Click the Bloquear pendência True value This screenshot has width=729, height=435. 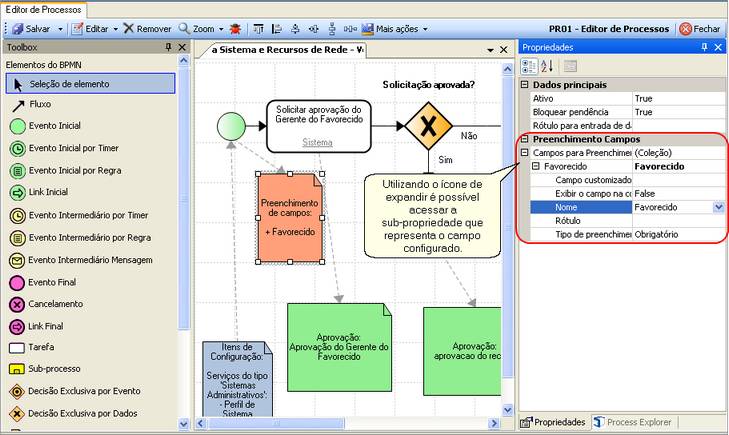679,112
